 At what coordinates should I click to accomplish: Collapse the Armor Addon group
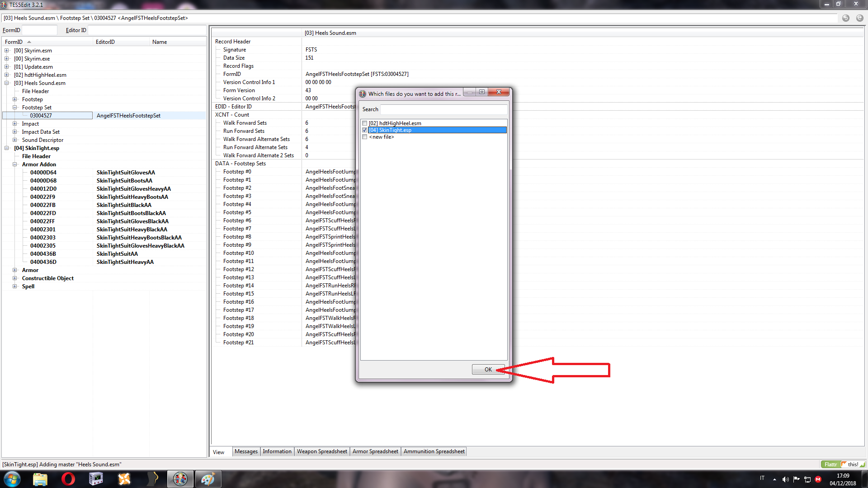pyautogui.click(x=15, y=164)
